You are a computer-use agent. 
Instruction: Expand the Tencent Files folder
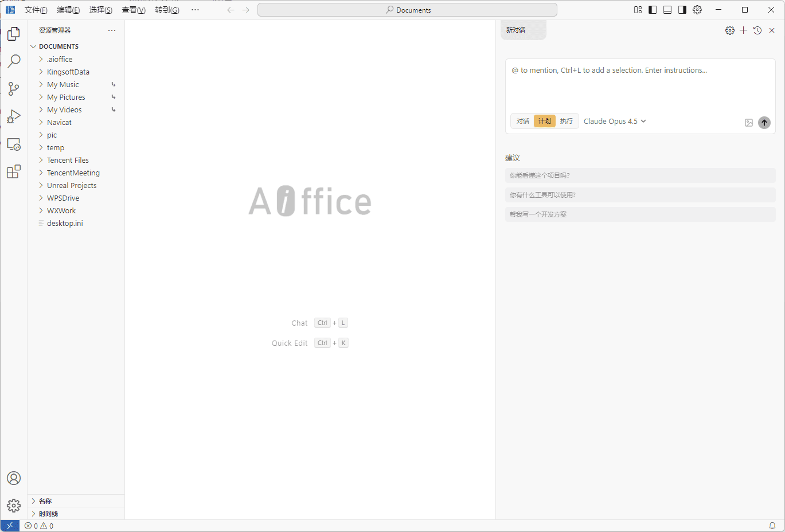[x=68, y=160]
